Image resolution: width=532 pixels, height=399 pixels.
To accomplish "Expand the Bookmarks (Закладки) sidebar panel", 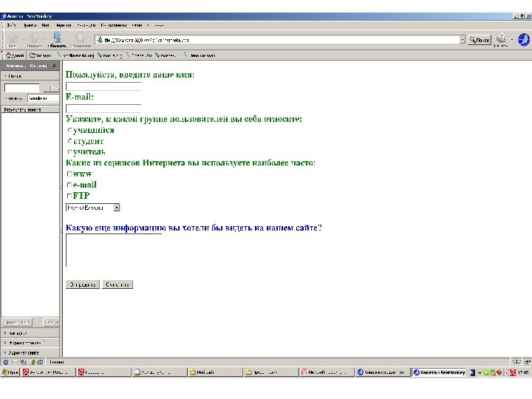I will (x=30, y=333).
